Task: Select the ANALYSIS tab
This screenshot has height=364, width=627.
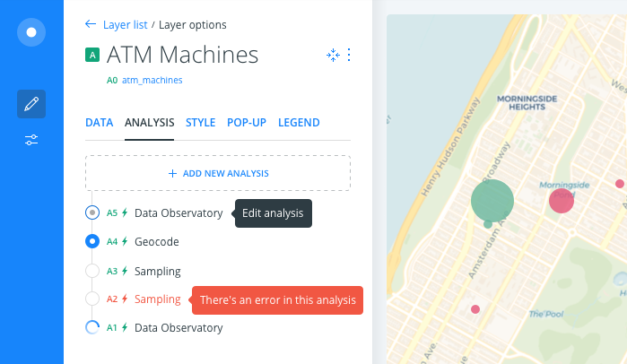Action: (x=149, y=122)
